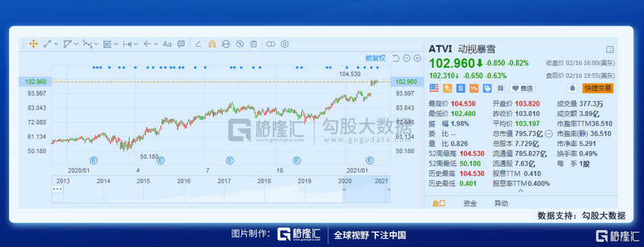Grab the navigator left range handle
The width and height of the screenshot is (644, 247).
point(344,189)
